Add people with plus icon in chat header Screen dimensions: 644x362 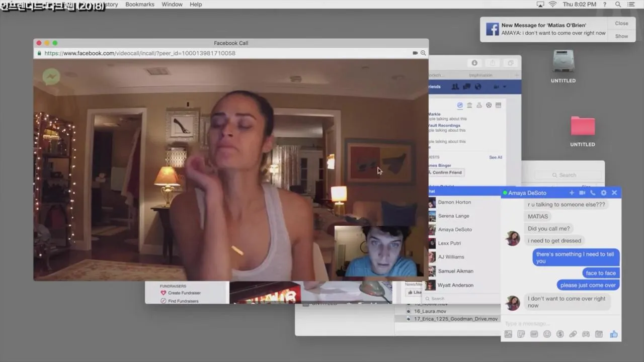coord(572,193)
